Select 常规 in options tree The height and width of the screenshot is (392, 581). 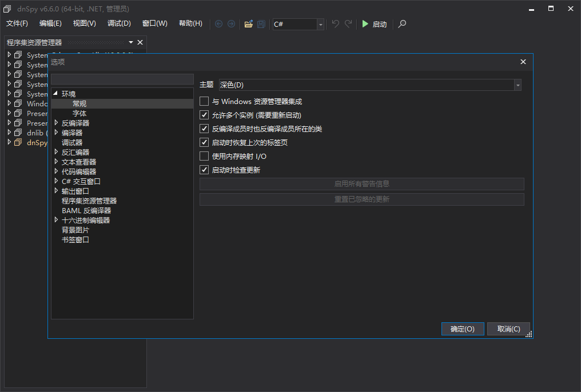(79, 103)
